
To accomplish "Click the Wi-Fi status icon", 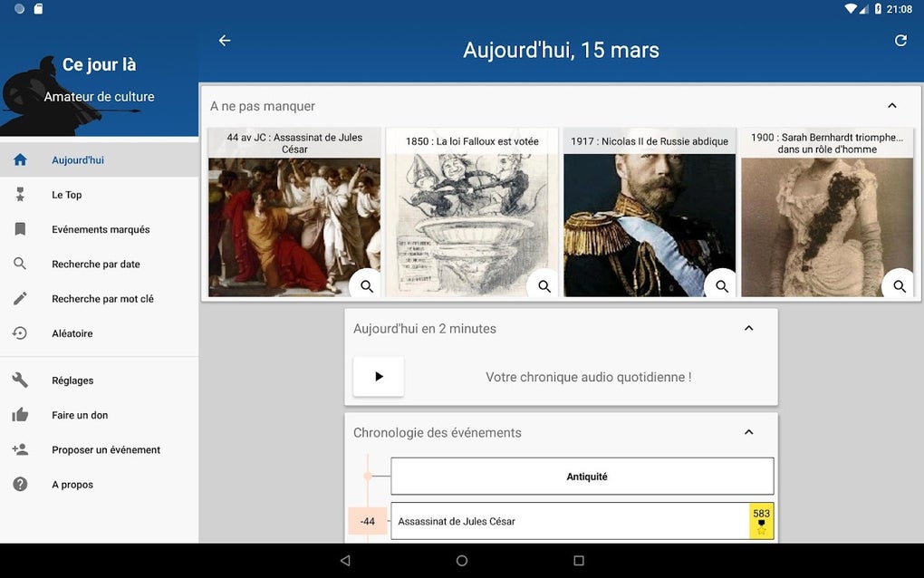I will (851, 8).
